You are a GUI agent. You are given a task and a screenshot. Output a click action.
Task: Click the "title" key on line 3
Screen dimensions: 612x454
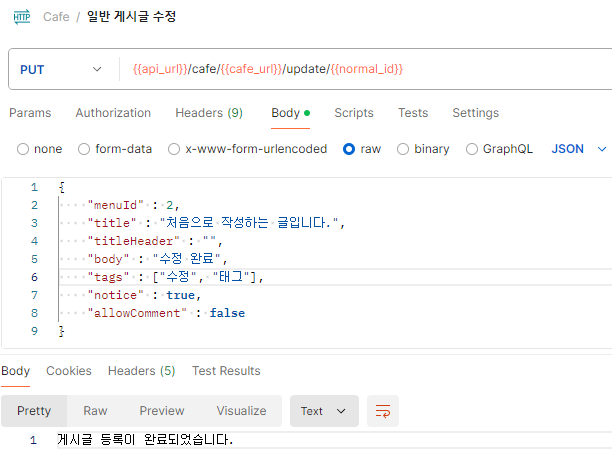click(112, 223)
